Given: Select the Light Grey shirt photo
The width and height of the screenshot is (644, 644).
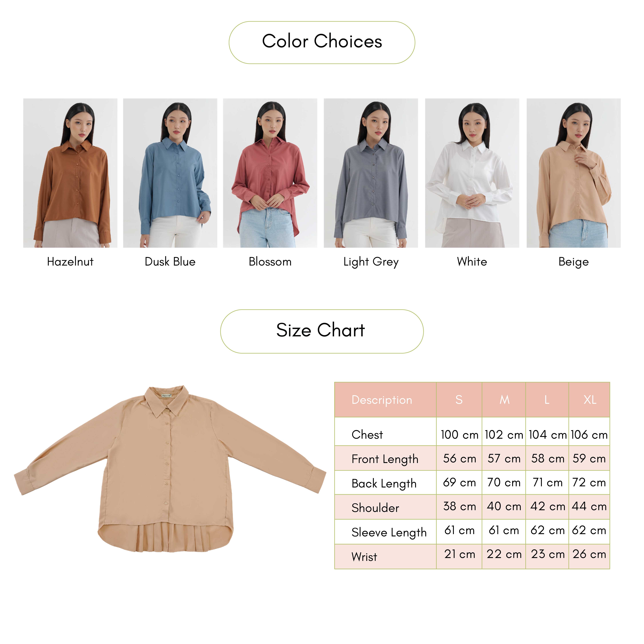Looking at the screenshot, I should [x=371, y=173].
